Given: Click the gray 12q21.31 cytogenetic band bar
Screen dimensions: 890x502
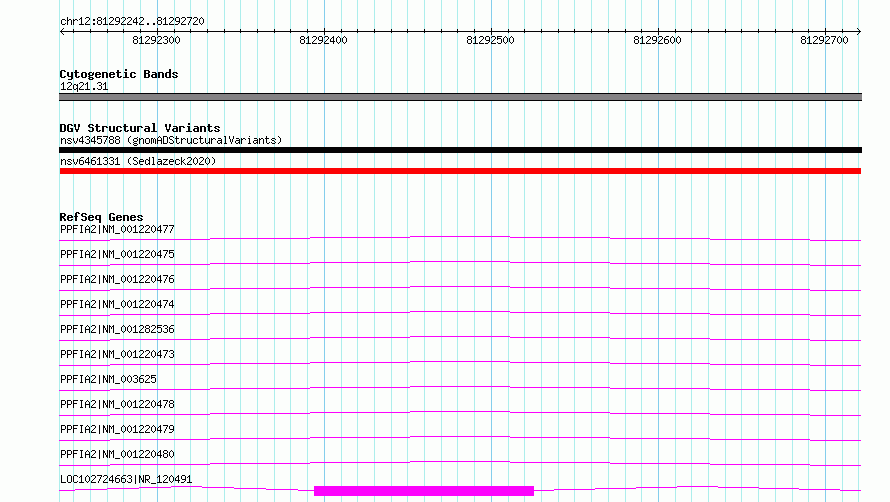Looking at the screenshot, I should (460, 97).
